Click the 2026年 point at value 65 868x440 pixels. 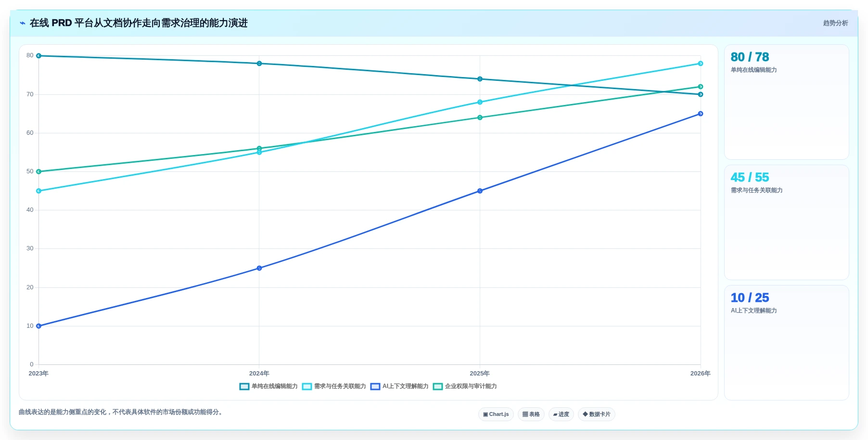tap(701, 114)
